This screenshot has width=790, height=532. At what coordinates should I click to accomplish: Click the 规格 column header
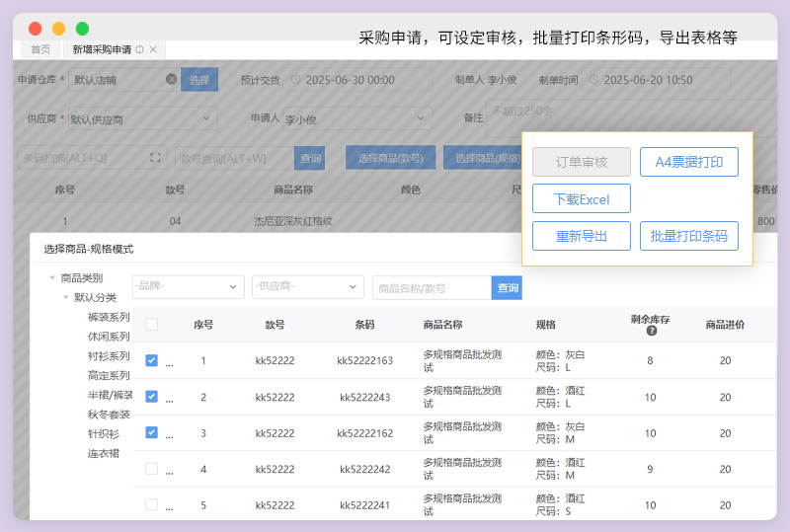click(x=546, y=325)
